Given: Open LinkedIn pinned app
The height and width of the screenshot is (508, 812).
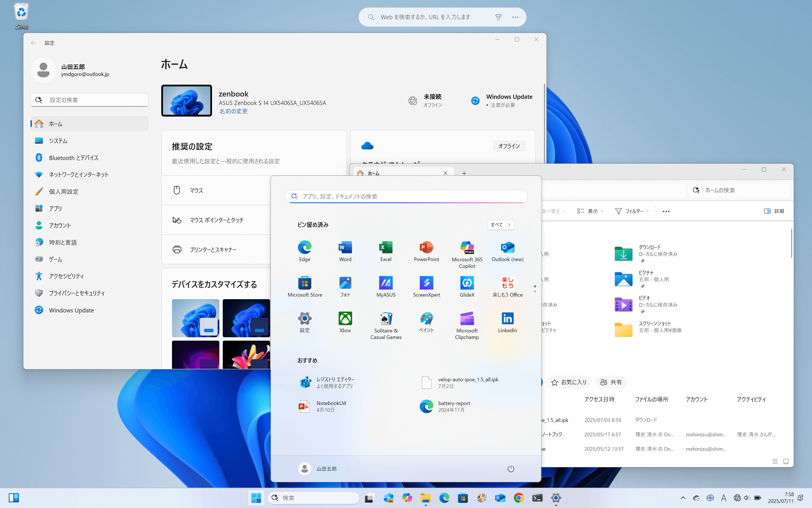Looking at the screenshot, I should [x=507, y=322].
